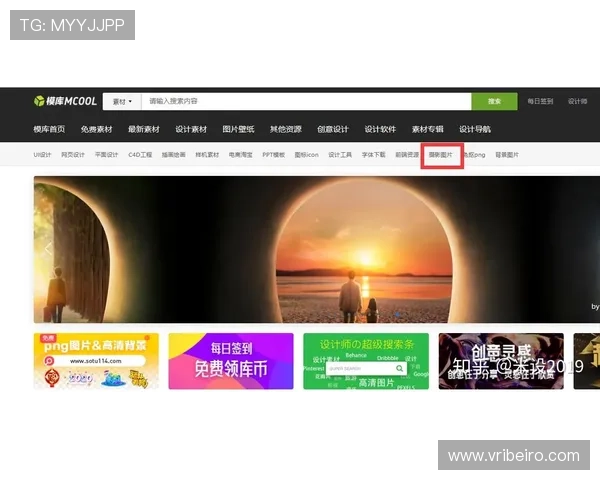This screenshot has height=480, width=600.
Task: Open the 设计导航 menu item
Action: [475, 129]
